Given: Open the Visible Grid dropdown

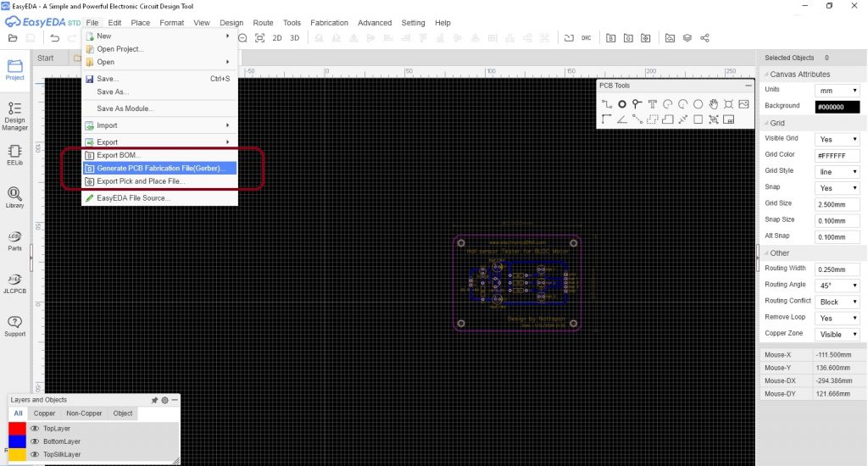Looking at the screenshot, I should pos(837,140).
